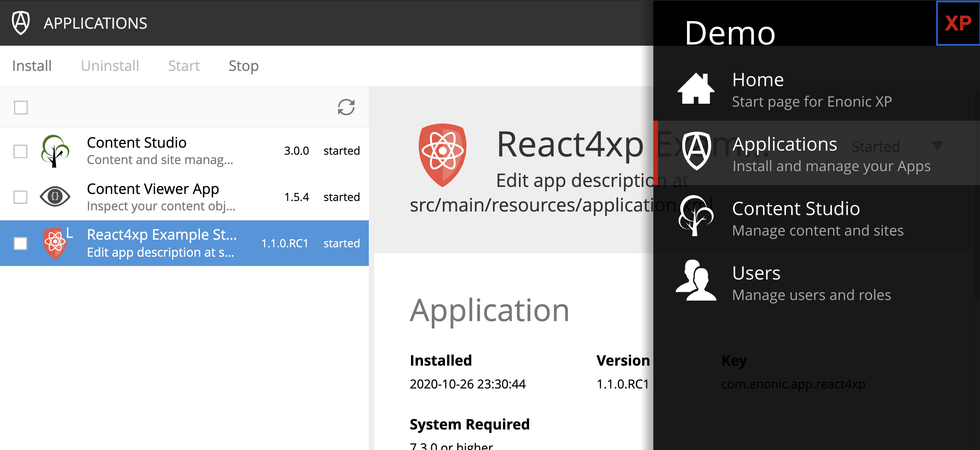Viewport: 980px width, 450px height.
Task: Toggle the select-all checkbox above list
Action: click(20, 107)
